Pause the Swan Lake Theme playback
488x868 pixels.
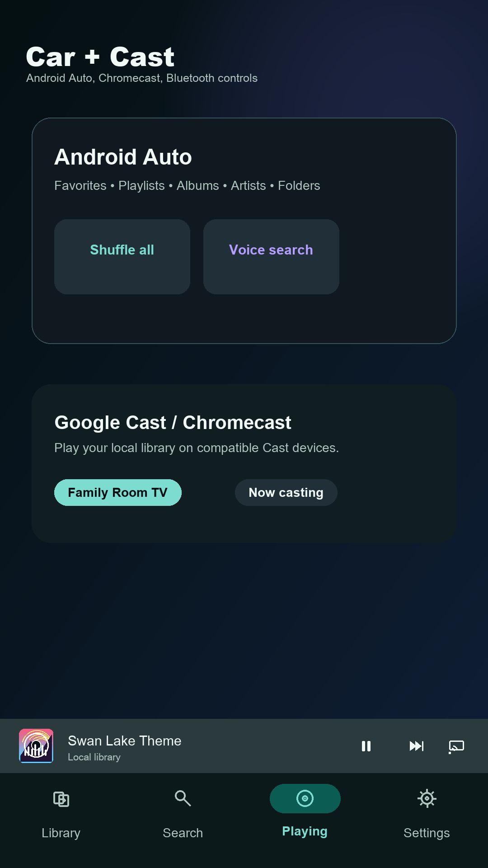(366, 746)
